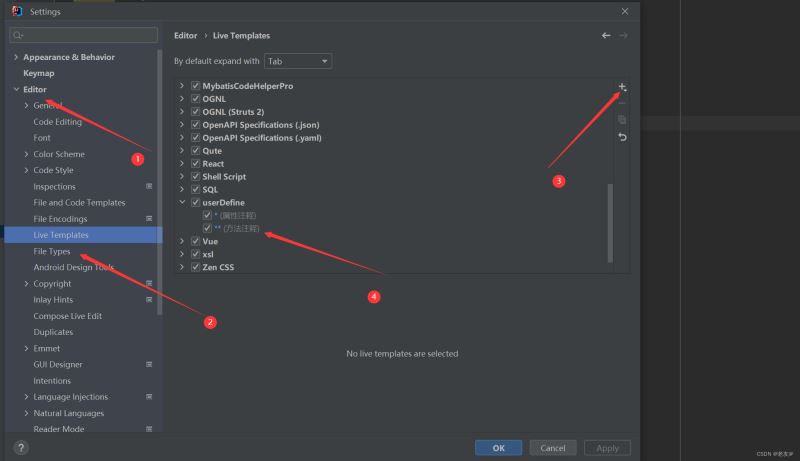
Task: Disable the userDefine group checkbox
Action: (195, 202)
